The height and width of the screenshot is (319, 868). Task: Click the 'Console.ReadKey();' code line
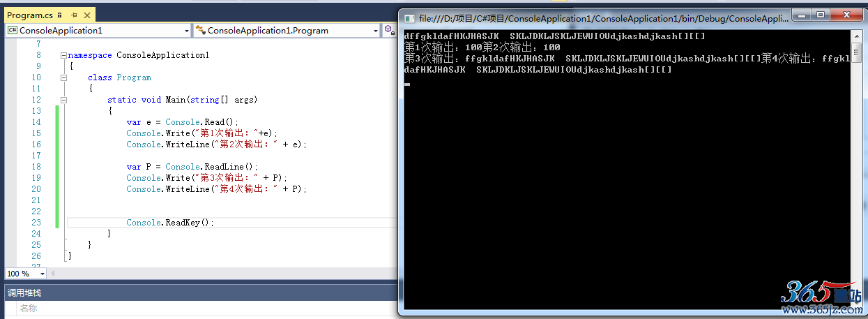click(170, 223)
